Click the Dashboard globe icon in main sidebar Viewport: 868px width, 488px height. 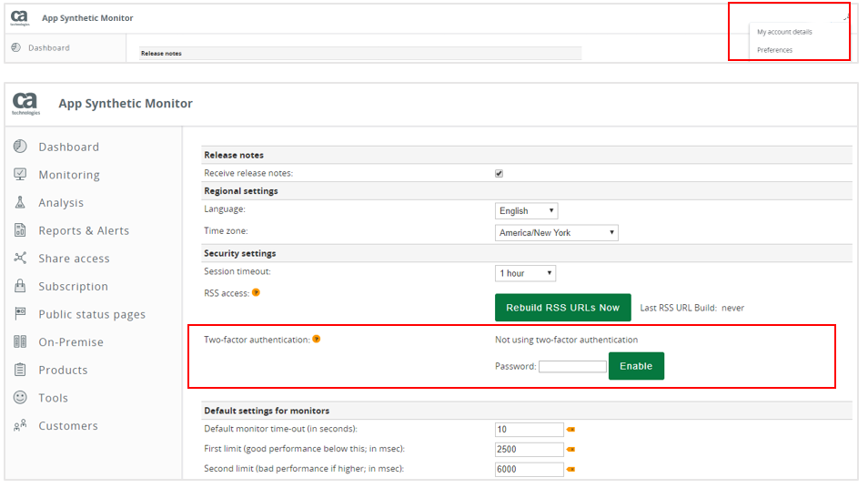click(20, 147)
